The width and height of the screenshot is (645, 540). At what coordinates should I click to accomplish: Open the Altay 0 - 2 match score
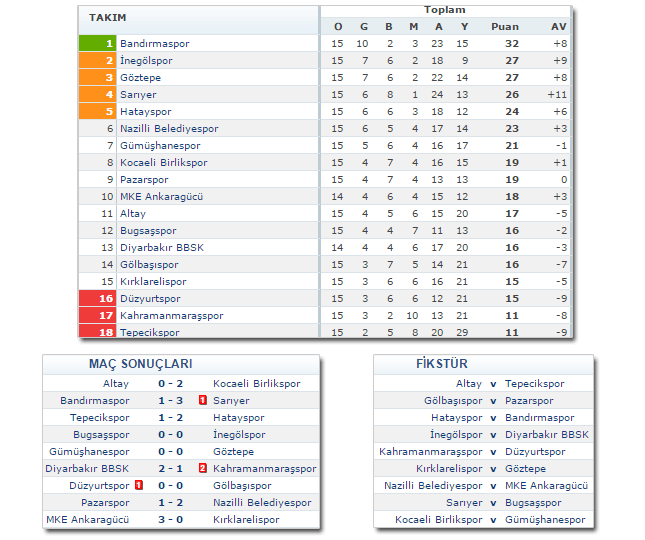click(x=168, y=383)
